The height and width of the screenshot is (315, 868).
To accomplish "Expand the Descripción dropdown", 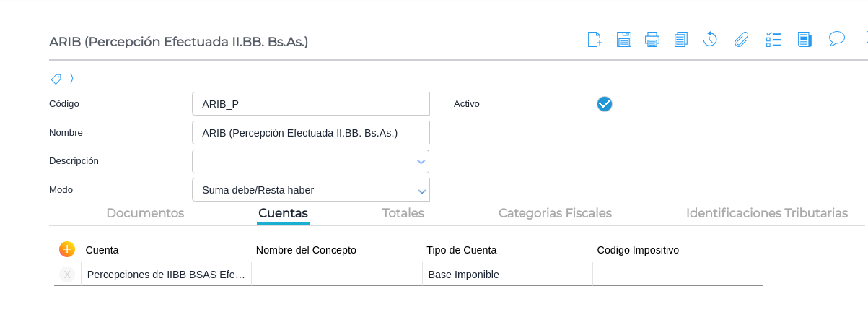I will (421, 162).
